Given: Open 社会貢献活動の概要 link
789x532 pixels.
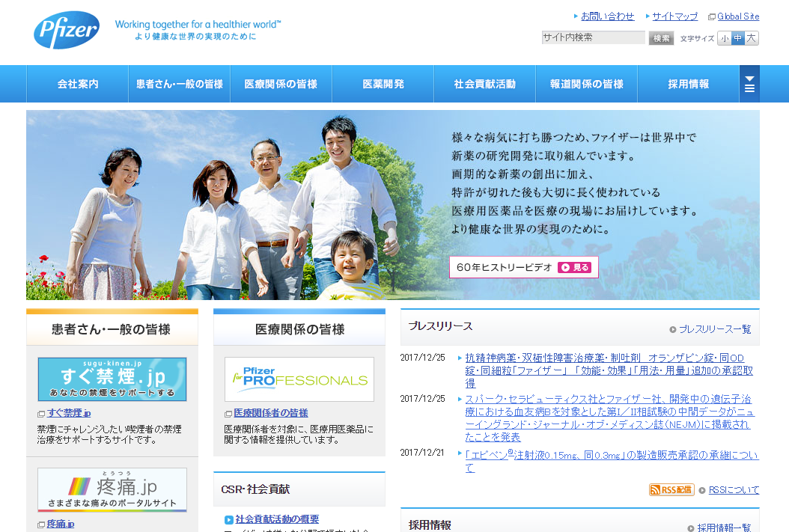Looking at the screenshot, I should [277, 519].
